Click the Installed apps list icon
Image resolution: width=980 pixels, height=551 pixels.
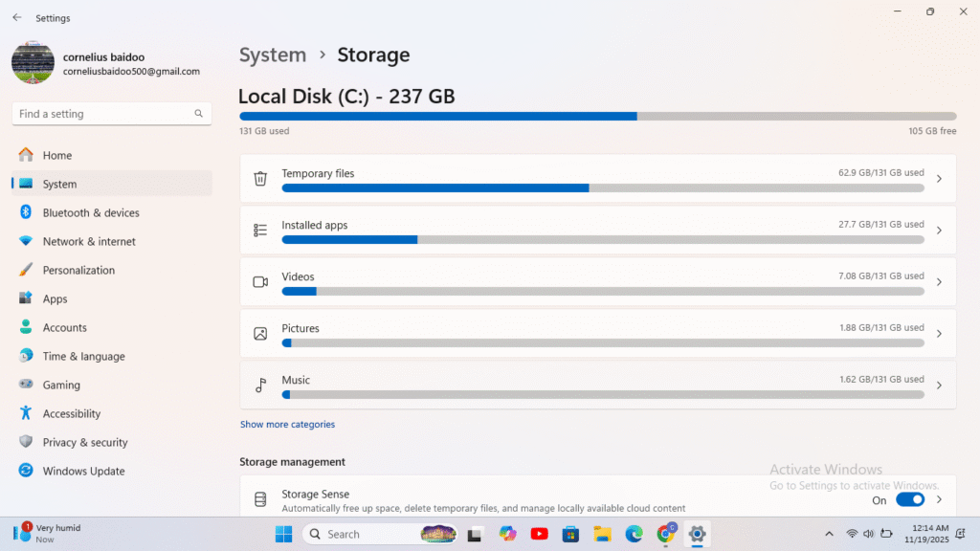(x=260, y=231)
